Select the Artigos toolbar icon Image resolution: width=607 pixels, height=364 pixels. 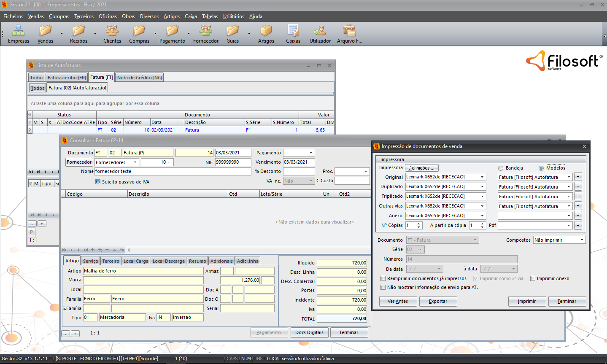coord(266,34)
